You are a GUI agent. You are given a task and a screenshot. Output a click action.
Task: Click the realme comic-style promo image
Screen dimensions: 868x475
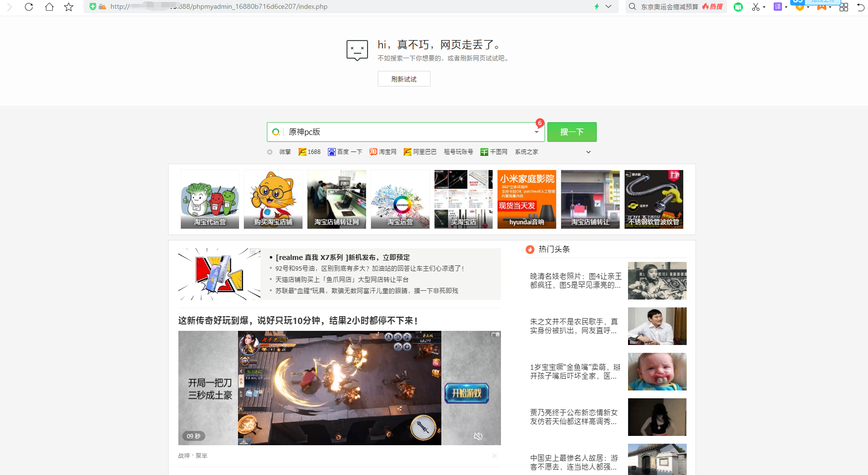coord(219,274)
